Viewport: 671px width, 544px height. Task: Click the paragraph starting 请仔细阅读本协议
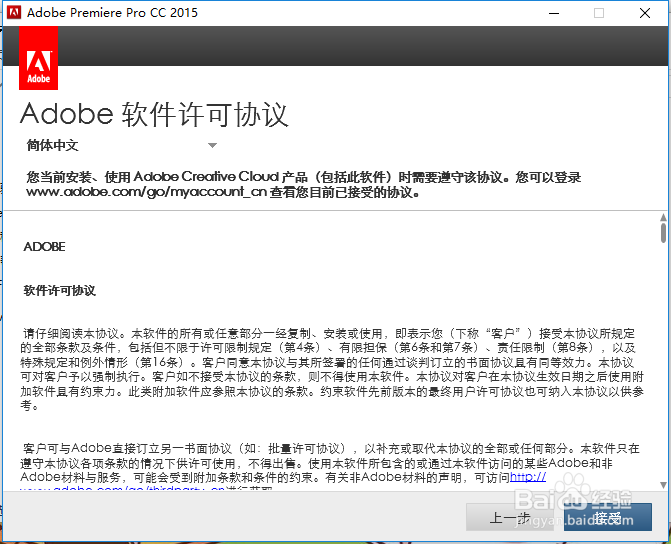(332, 369)
